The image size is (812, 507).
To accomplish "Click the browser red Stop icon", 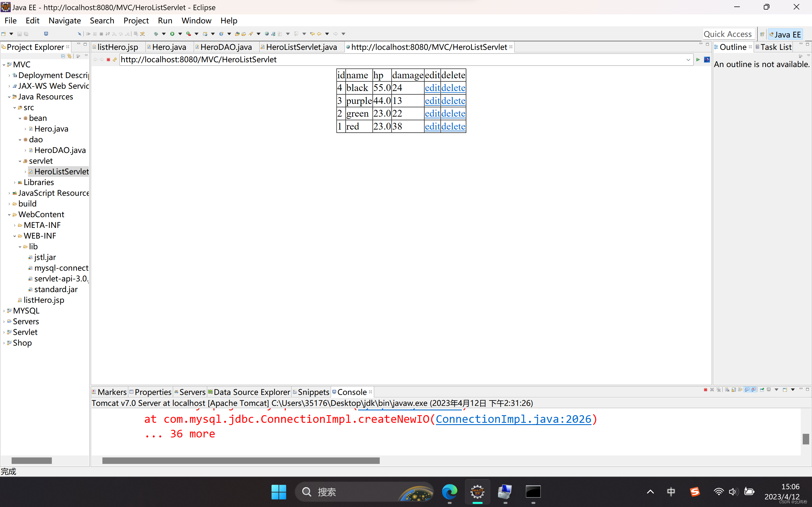I will [108, 60].
